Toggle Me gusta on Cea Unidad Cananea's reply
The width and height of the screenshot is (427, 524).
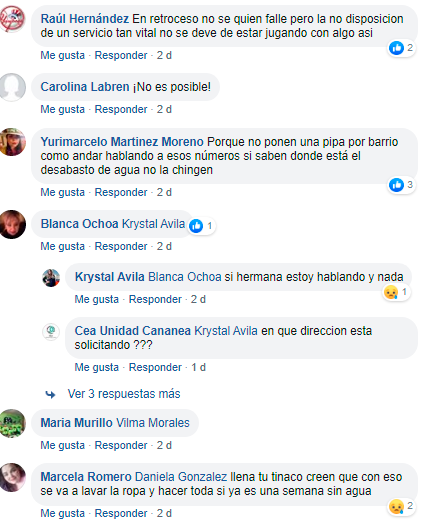[97, 367]
